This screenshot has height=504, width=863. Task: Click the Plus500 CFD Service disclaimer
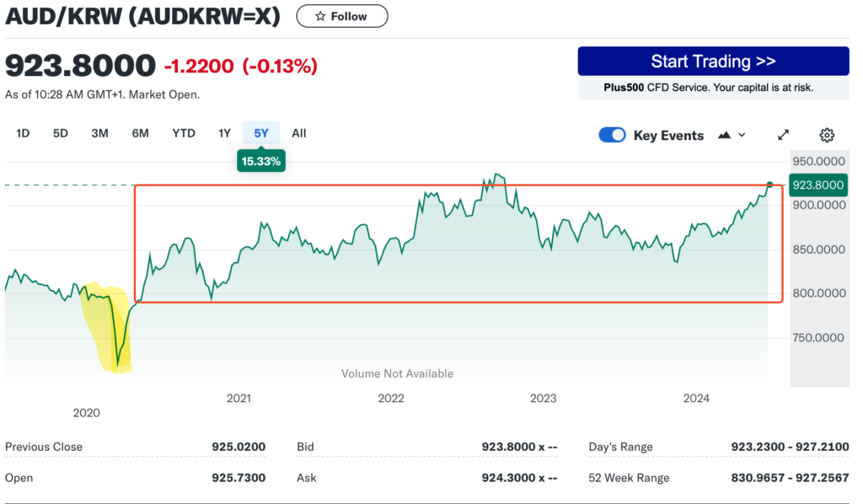pyautogui.click(x=713, y=88)
